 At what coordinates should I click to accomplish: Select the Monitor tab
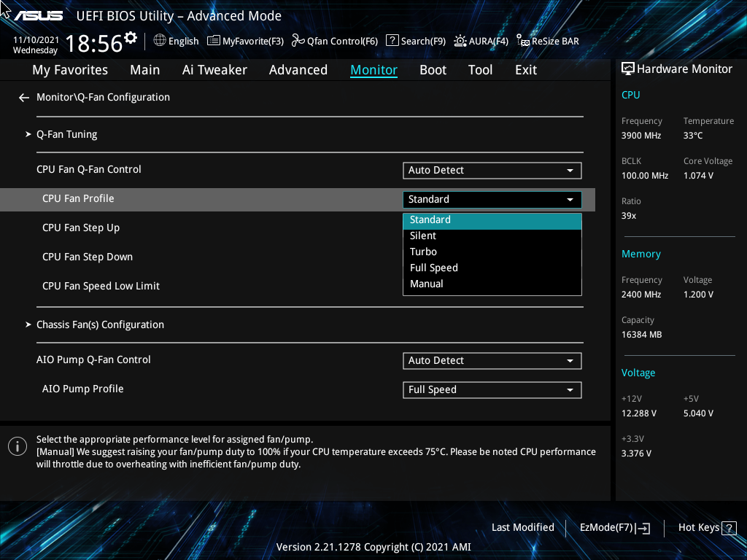(374, 70)
